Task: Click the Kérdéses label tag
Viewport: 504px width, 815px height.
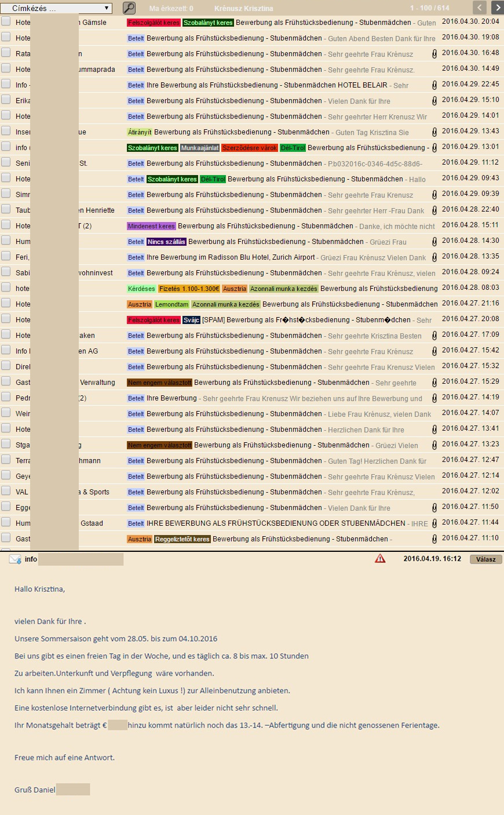Action: point(141,289)
